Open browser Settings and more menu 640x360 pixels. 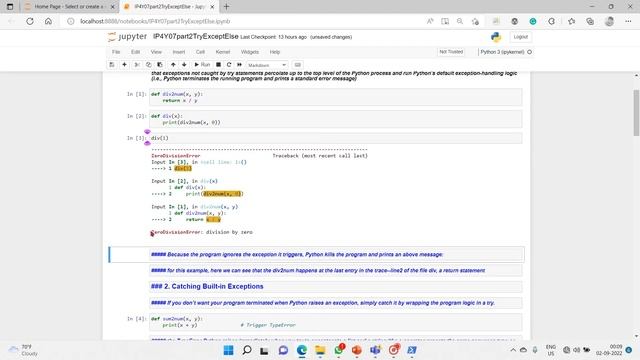[x=628, y=21]
